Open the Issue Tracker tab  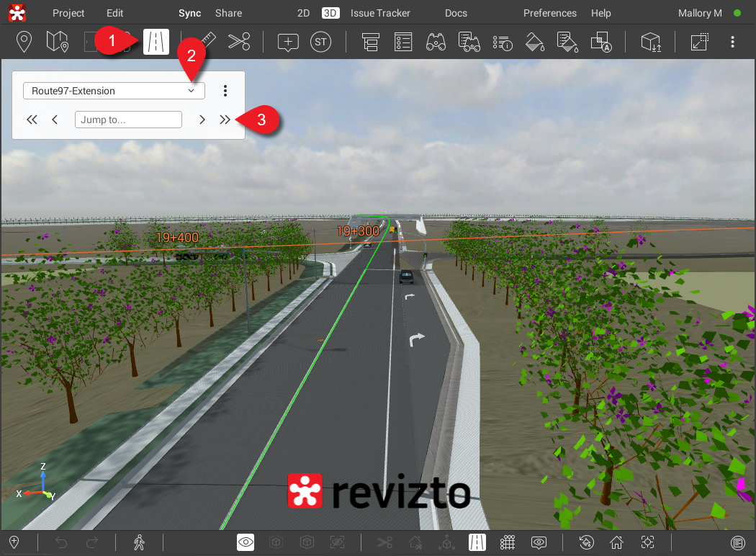tap(380, 13)
